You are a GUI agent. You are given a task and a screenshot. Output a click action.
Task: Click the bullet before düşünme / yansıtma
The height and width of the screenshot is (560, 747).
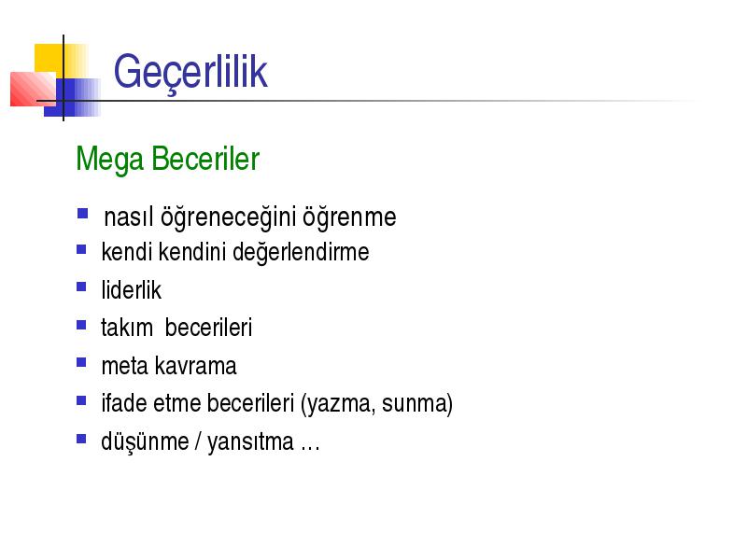(x=81, y=439)
